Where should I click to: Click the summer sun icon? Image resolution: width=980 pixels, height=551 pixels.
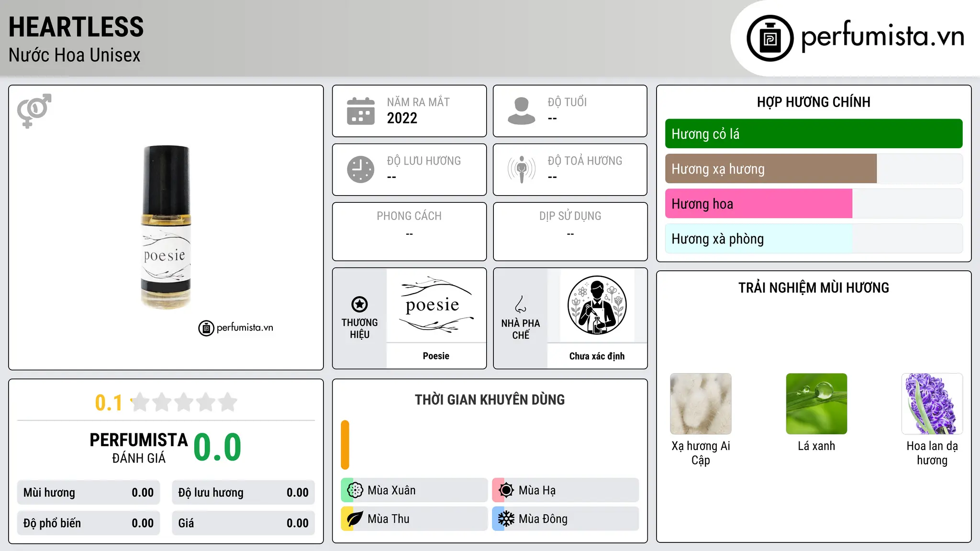506,490
